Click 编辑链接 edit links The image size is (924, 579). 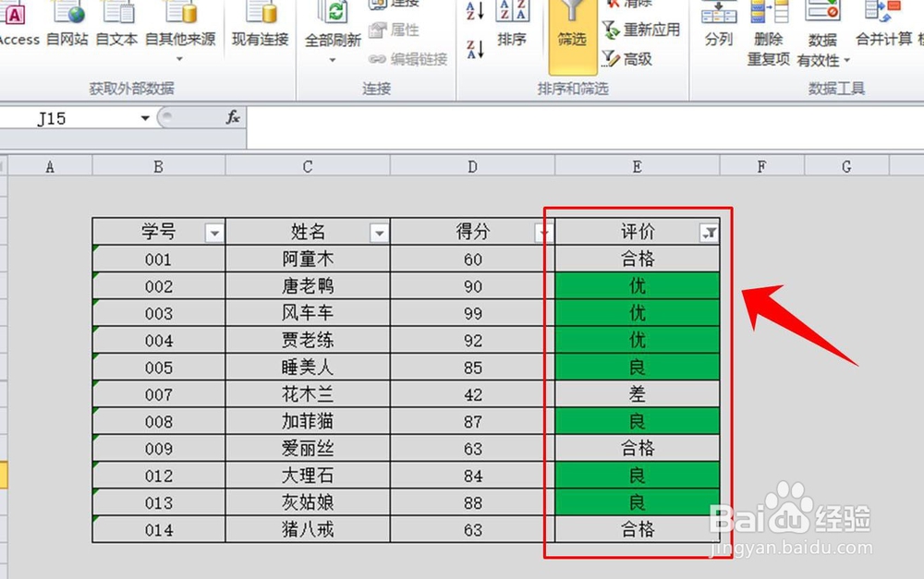coord(407,59)
